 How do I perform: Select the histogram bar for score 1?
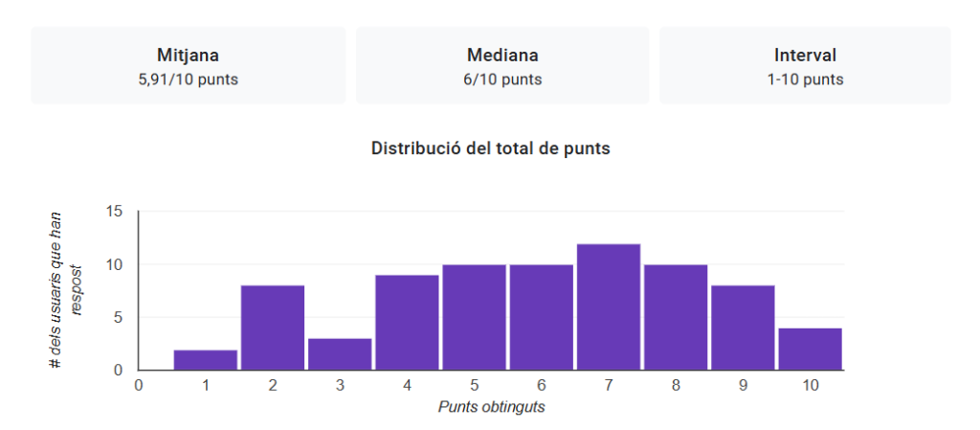(x=206, y=360)
